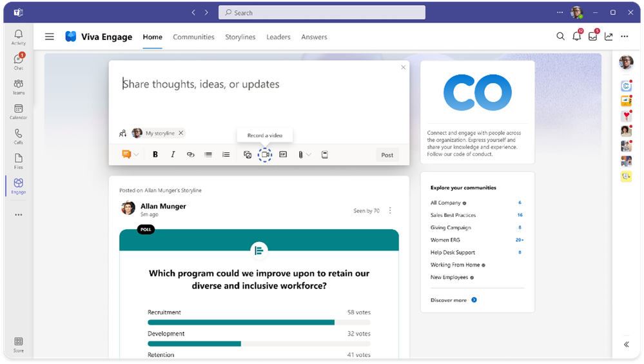
Task: Vote for Development poll option bar
Action: (x=259, y=344)
